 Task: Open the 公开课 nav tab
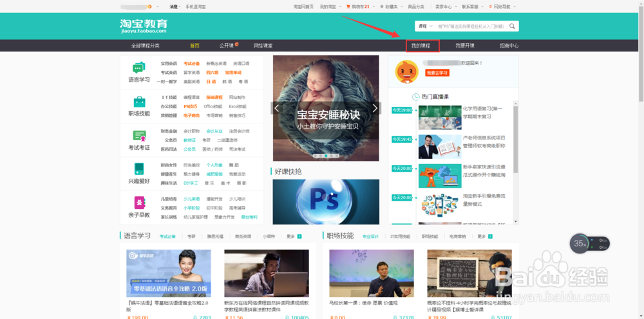[x=226, y=46]
